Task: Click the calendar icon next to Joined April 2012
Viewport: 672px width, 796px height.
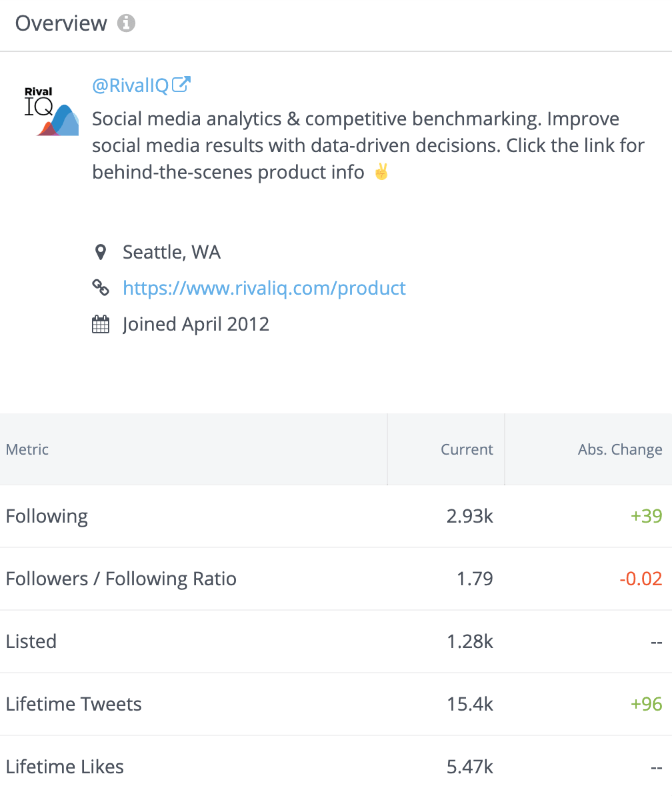Action: pyautogui.click(x=101, y=324)
